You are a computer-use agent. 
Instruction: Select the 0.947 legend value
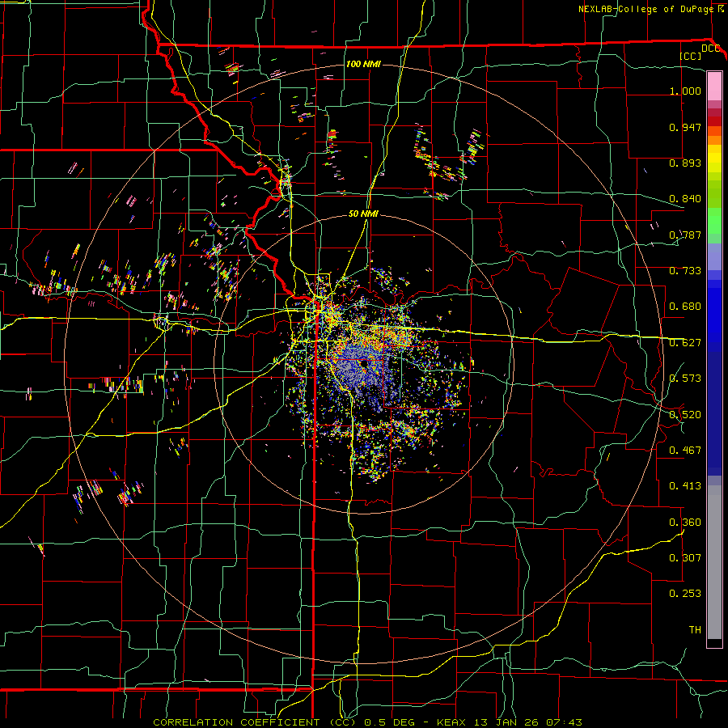(685, 127)
